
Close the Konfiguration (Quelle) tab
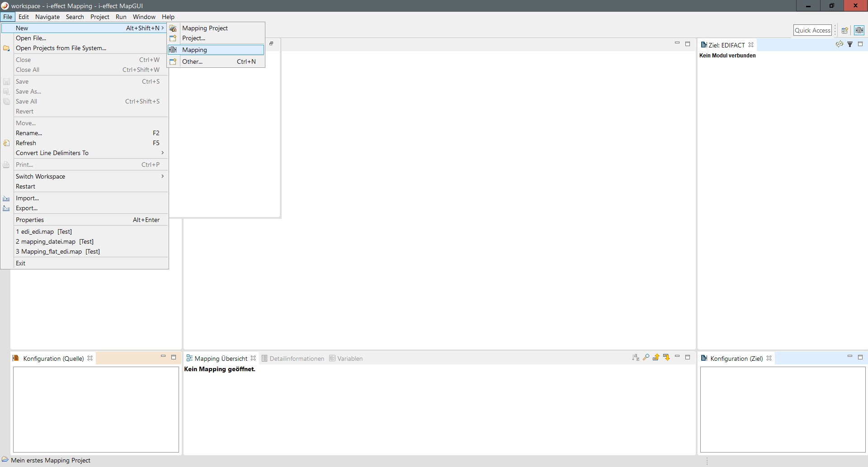90,358
